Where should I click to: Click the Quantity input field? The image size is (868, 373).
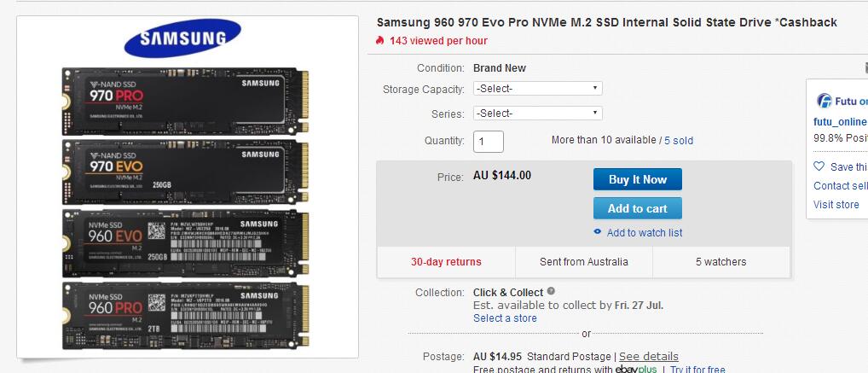pos(489,142)
